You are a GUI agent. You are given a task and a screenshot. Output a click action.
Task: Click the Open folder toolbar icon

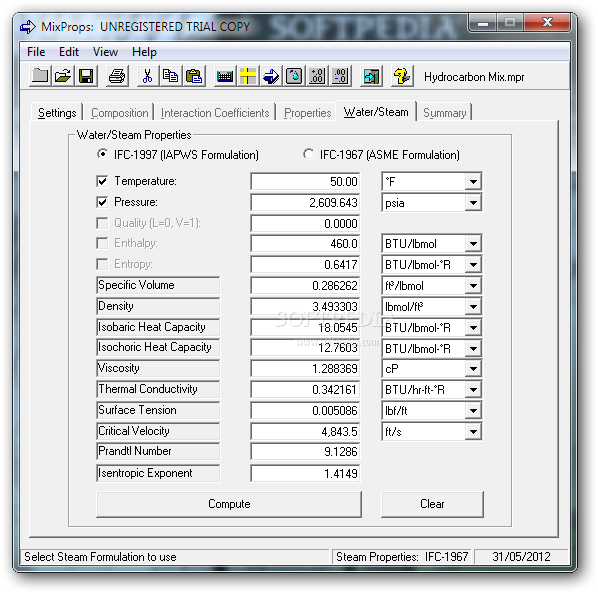(x=63, y=76)
